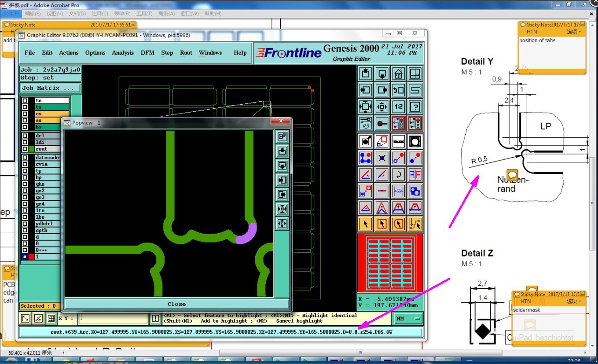Click the mirrored F flip icon
This screenshot has width=598, height=364.
[x=415, y=174]
